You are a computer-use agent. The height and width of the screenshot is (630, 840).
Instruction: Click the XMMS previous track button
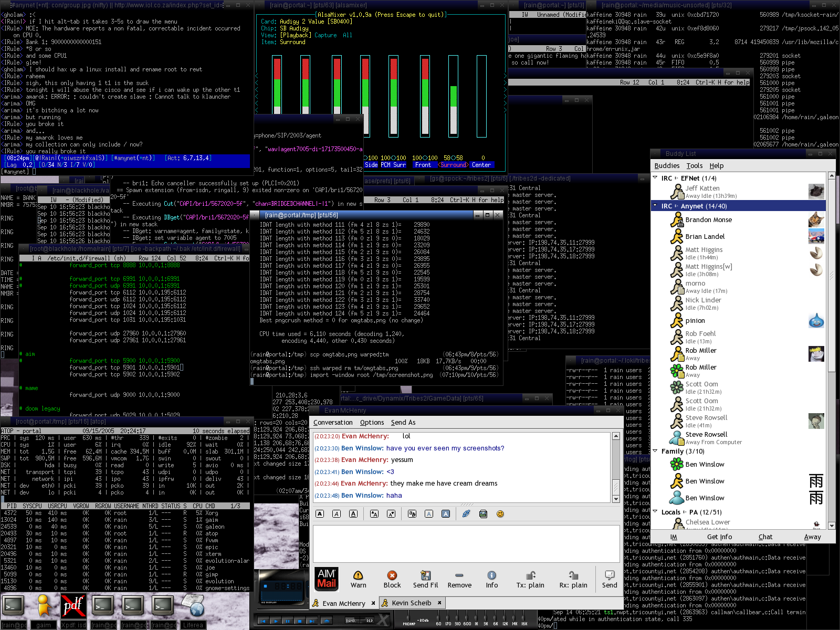point(263,621)
